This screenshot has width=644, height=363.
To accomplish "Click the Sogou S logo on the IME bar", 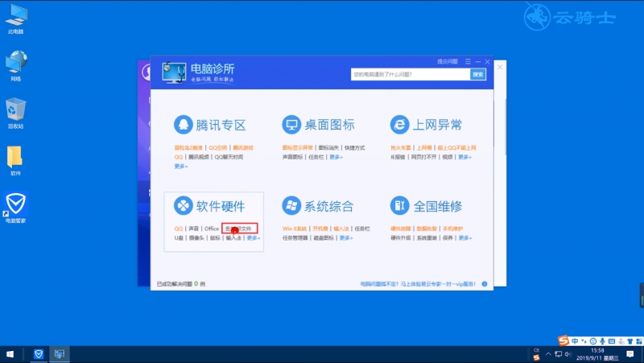I will click(563, 340).
